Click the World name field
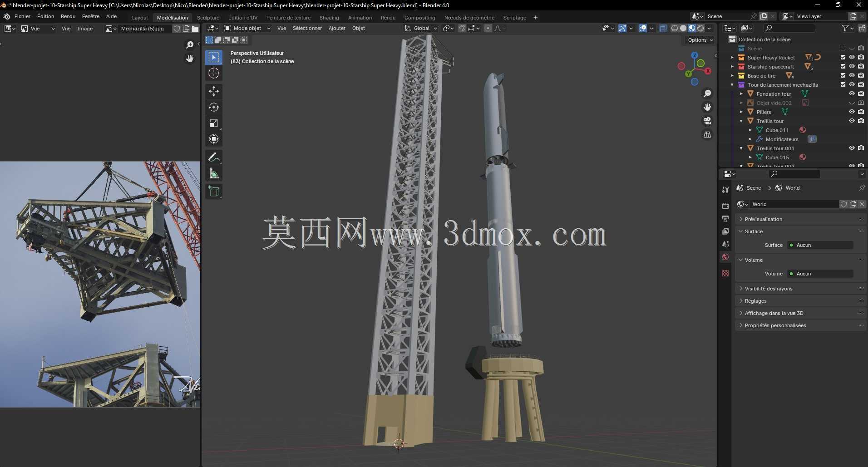The width and height of the screenshot is (868, 467). coord(794,204)
